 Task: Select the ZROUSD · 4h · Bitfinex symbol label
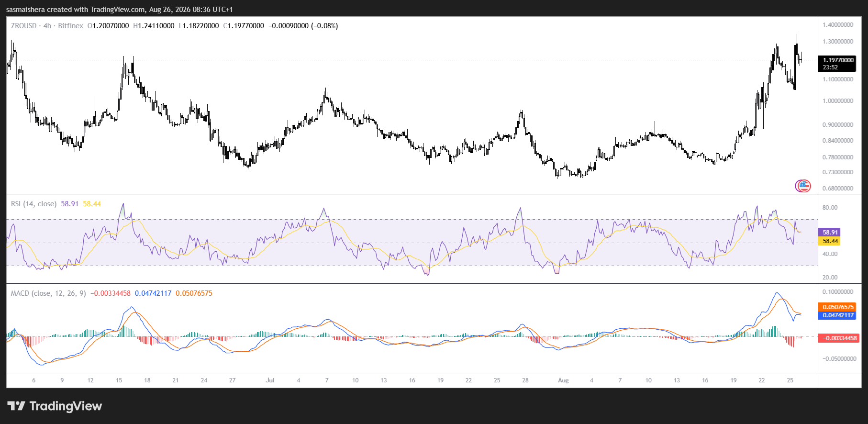tap(47, 26)
